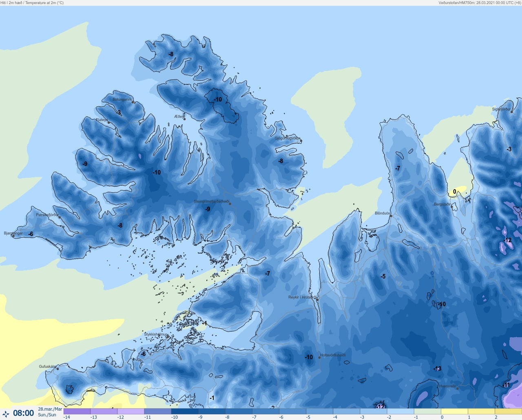Click the Flateyri station label

(102, 120)
